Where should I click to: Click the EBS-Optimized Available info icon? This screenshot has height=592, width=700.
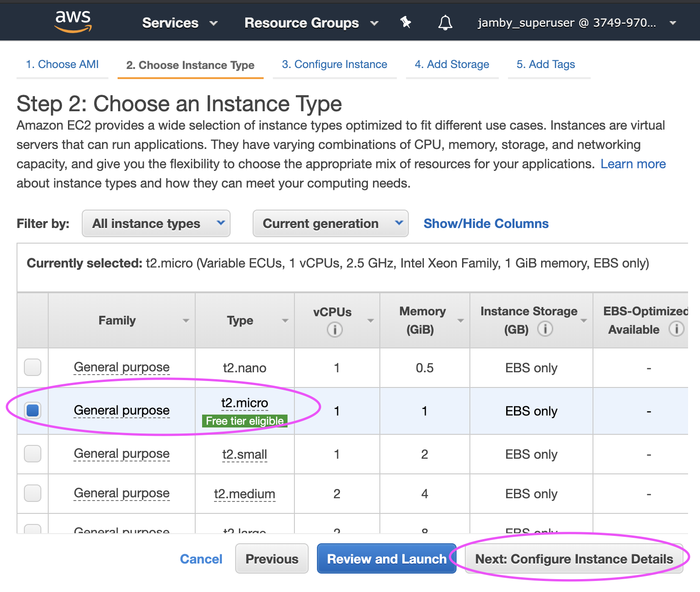pyautogui.click(x=676, y=329)
